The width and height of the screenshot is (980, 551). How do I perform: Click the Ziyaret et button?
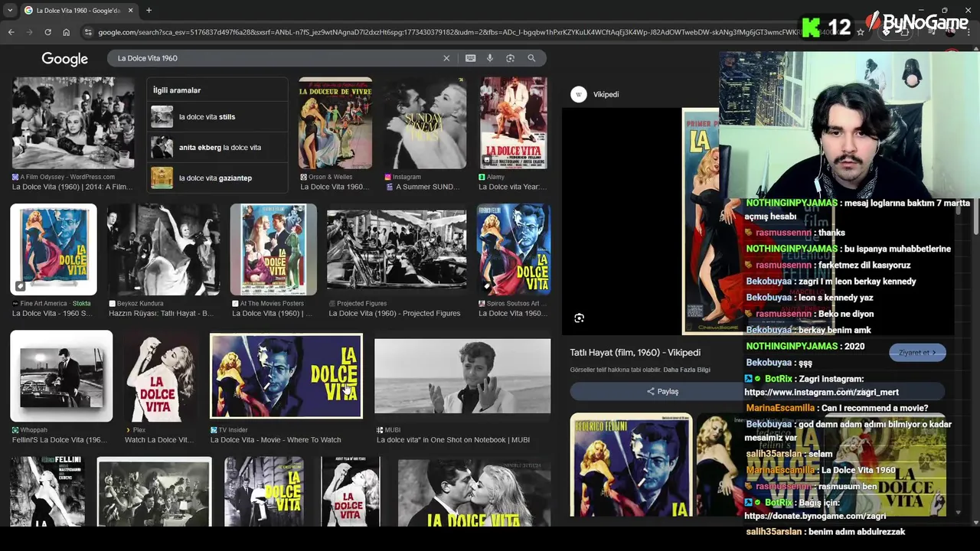[917, 352]
